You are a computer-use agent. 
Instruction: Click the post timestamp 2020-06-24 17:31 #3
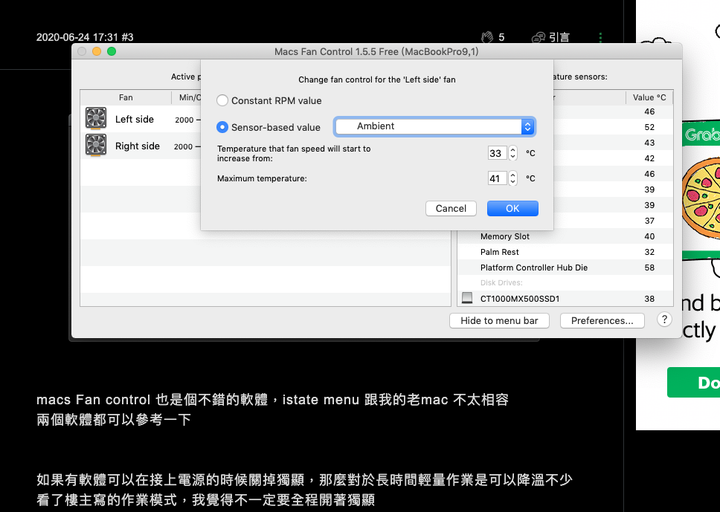tap(85, 37)
